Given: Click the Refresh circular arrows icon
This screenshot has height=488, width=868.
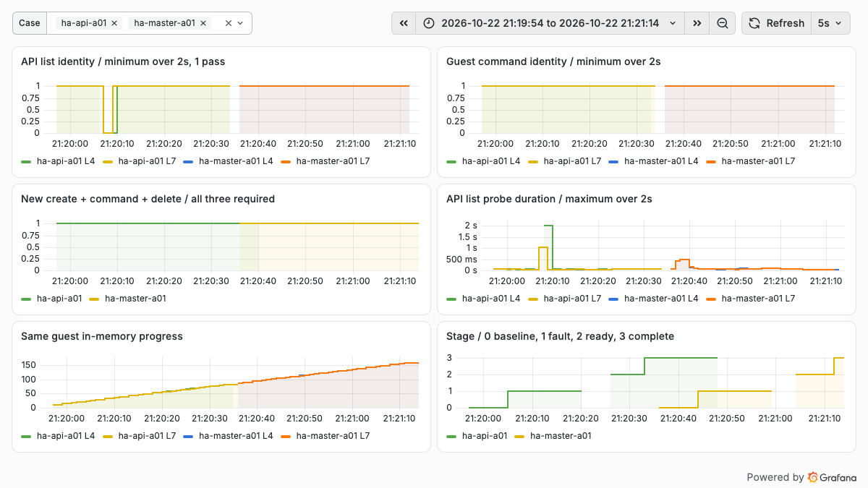Looking at the screenshot, I should point(754,23).
